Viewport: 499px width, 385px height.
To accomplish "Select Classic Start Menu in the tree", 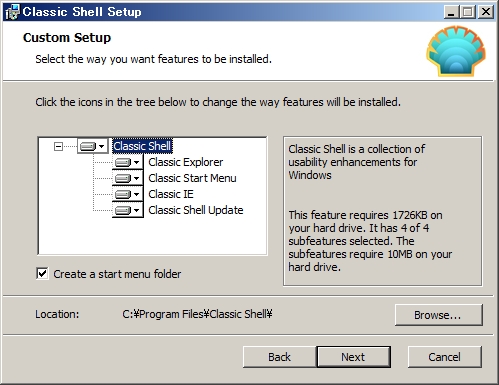I will click(192, 178).
